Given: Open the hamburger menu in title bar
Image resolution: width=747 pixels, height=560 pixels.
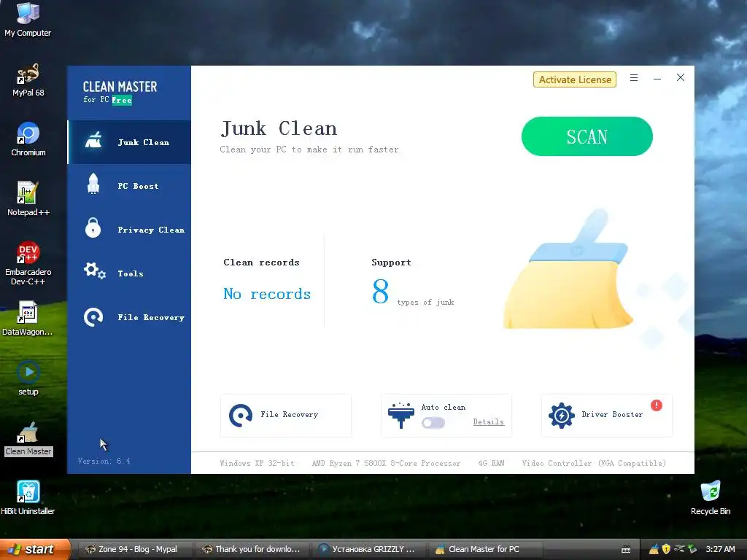Looking at the screenshot, I should (x=634, y=77).
